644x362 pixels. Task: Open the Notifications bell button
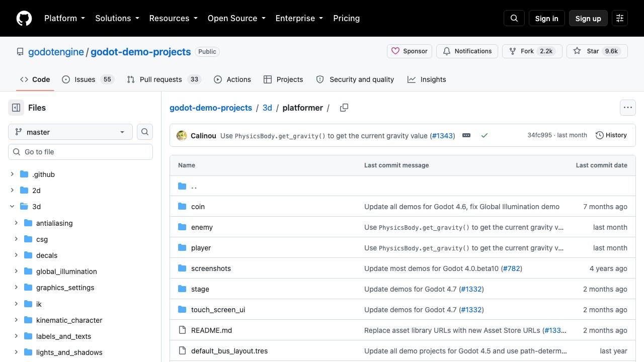[x=467, y=51]
